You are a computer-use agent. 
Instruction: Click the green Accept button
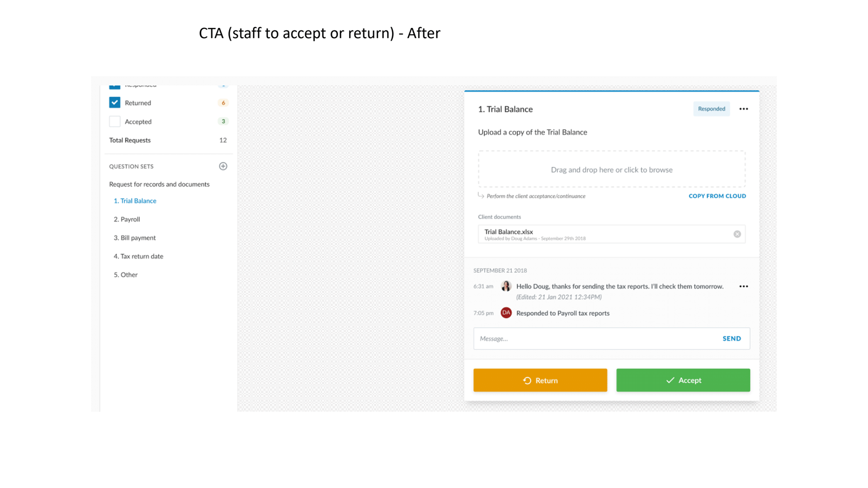[x=683, y=380]
